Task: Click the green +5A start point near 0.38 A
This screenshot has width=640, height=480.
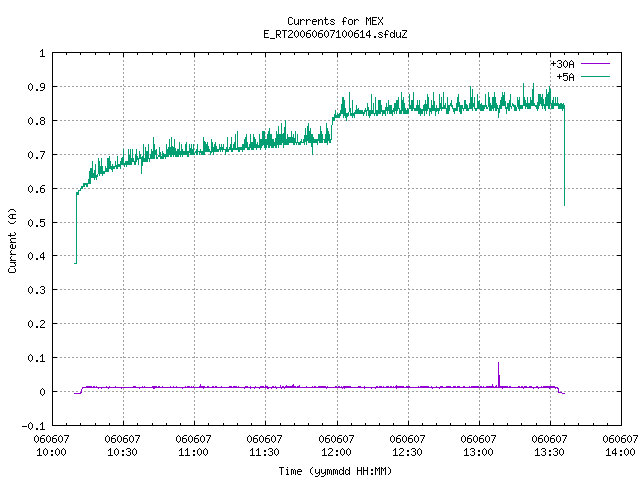Action: coord(76,263)
